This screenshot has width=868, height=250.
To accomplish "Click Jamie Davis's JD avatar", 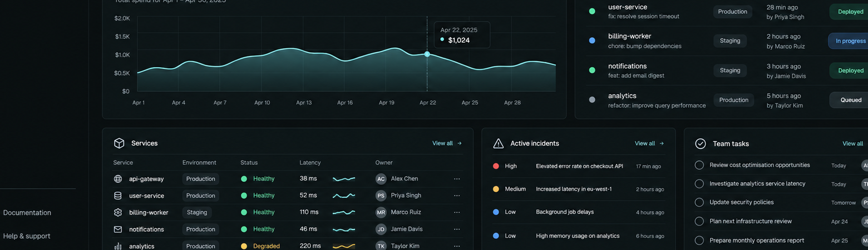I will (x=381, y=229).
